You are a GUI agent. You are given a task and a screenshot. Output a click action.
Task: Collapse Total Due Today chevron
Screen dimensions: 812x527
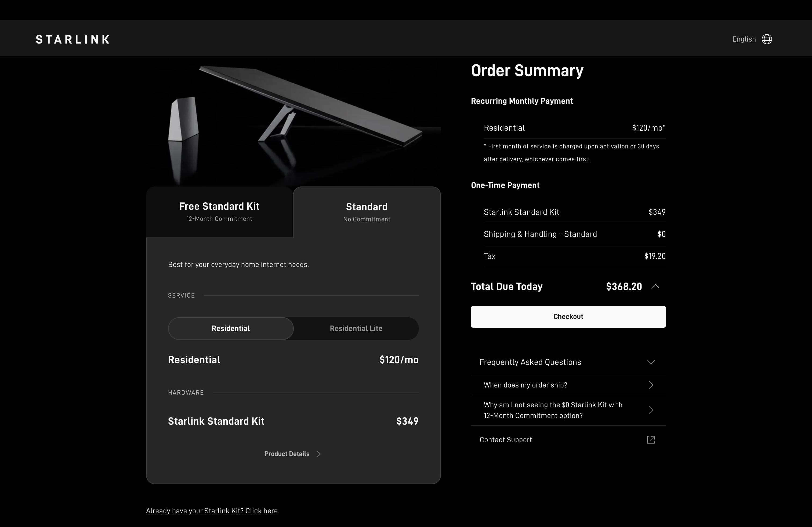point(655,286)
